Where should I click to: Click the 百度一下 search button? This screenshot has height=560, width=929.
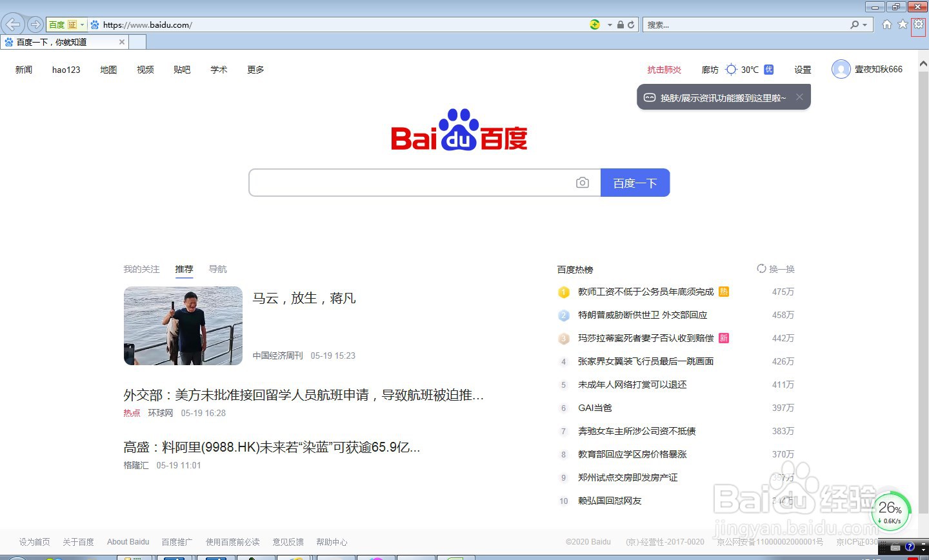tap(635, 183)
